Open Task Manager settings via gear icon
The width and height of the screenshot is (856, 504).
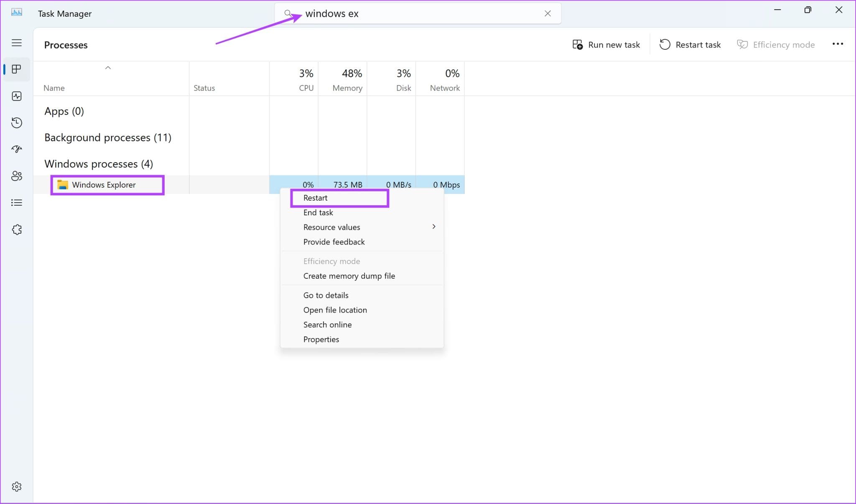coord(17,486)
